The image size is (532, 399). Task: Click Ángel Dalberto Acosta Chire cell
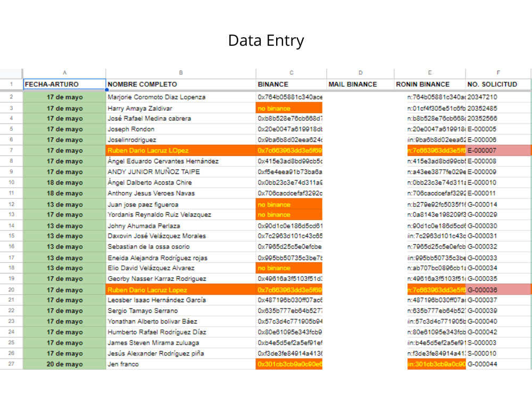point(181,182)
